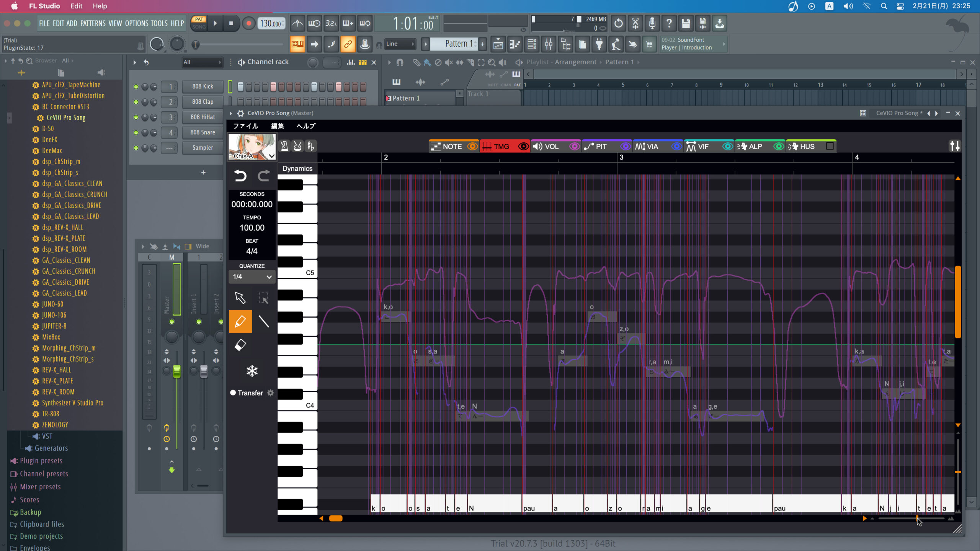980x551 pixels.
Task: Open the Line snap dropdown
Action: 400,44
